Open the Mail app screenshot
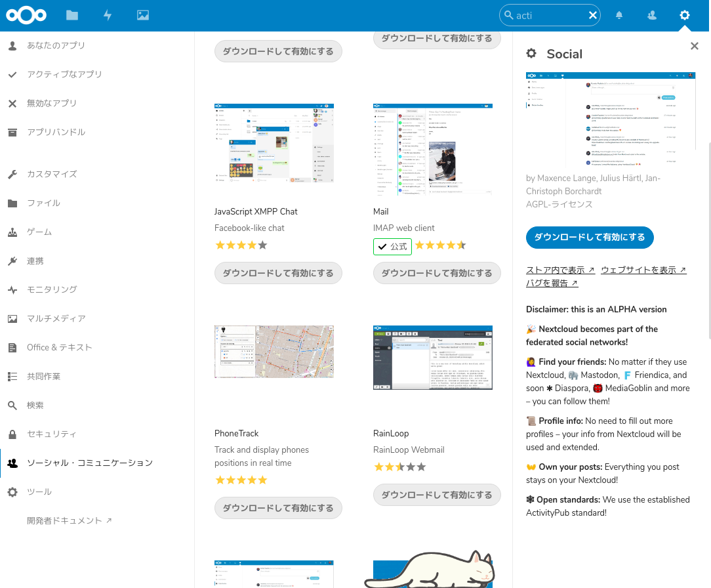Image resolution: width=711 pixels, height=588 pixels. [x=433, y=149]
